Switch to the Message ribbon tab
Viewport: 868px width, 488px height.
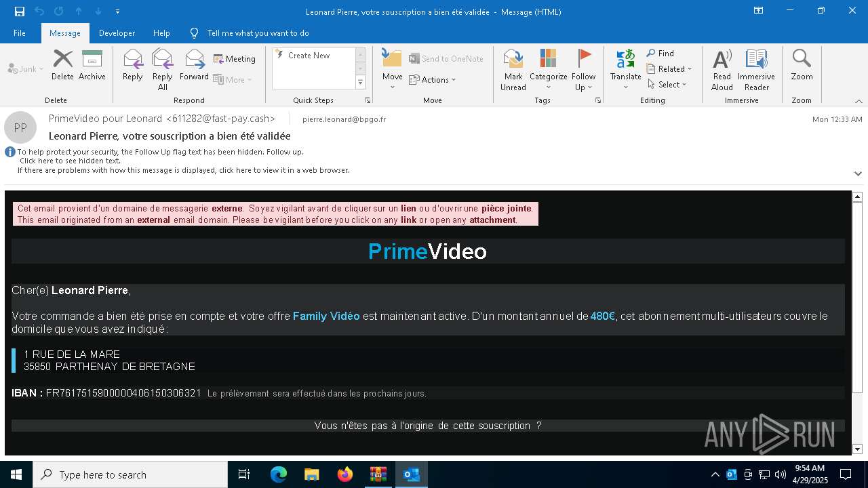(65, 33)
